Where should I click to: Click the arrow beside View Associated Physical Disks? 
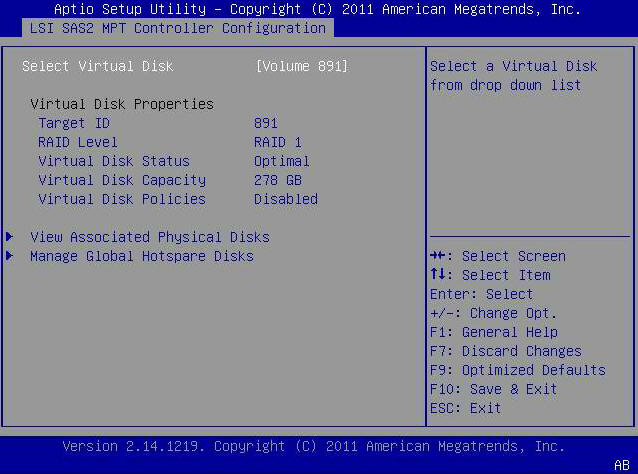pyautogui.click(x=10, y=236)
